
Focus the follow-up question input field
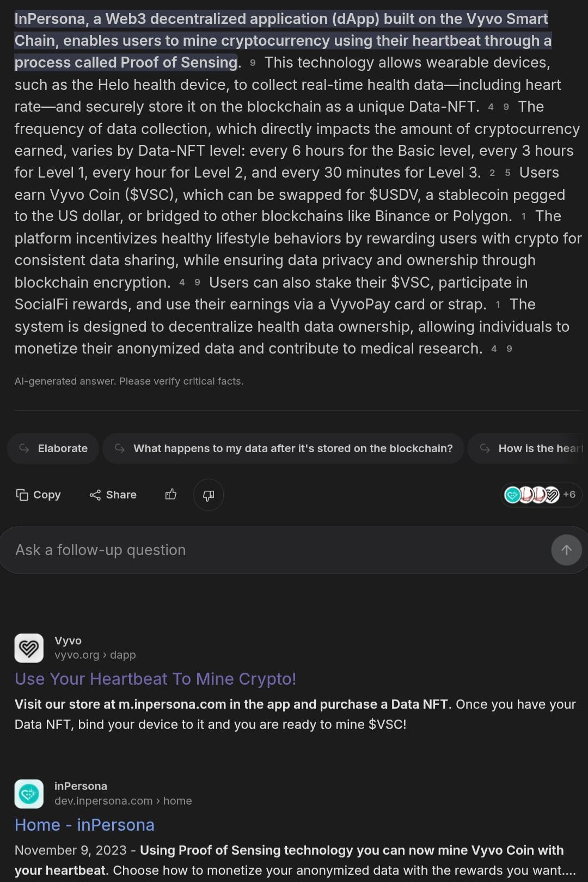tap(272, 550)
